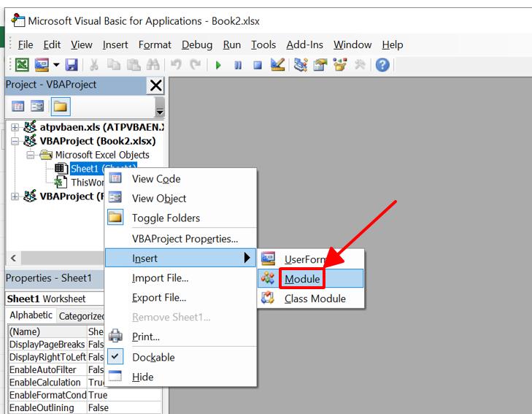The height and width of the screenshot is (414, 532).
Task: Click the Run Sub green play icon
Action: point(218,65)
